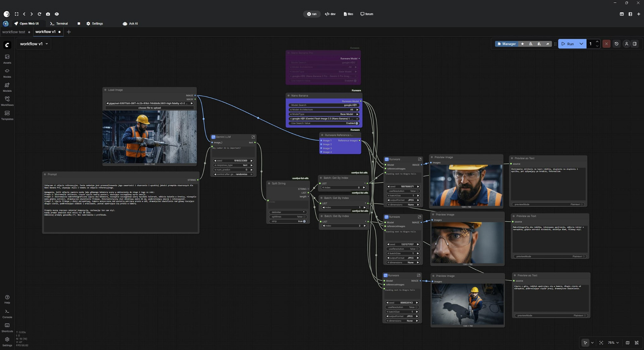
Task: Click the ComfyUI logo in the sidebar
Action: tap(7, 45)
